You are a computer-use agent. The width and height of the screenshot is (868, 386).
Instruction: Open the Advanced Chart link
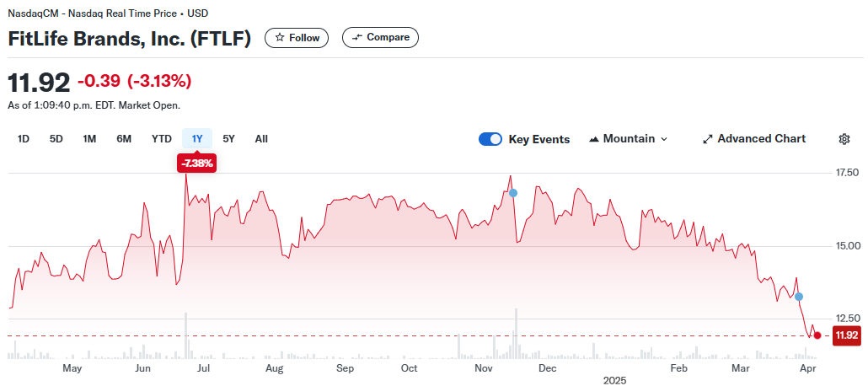point(754,139)
